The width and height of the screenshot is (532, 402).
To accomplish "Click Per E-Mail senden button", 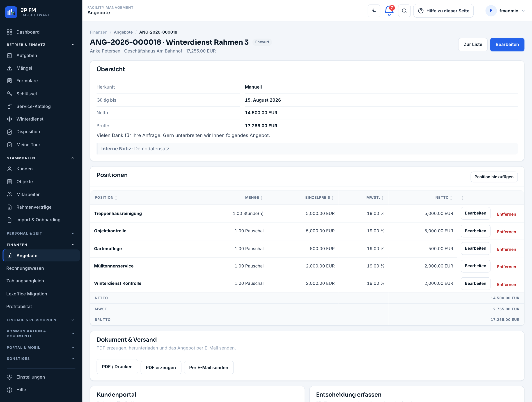I will [209, 368].
